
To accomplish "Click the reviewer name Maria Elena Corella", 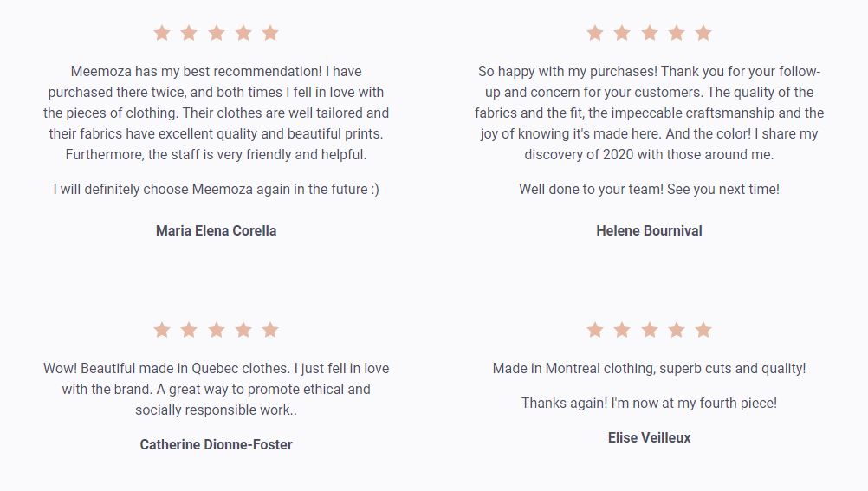I will coord(217,230).
